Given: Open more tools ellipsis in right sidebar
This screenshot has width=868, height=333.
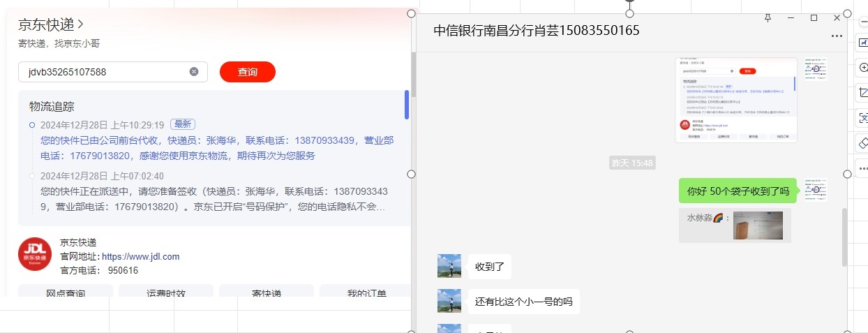Looking at the screenshot, I should [x=863, y=168].
